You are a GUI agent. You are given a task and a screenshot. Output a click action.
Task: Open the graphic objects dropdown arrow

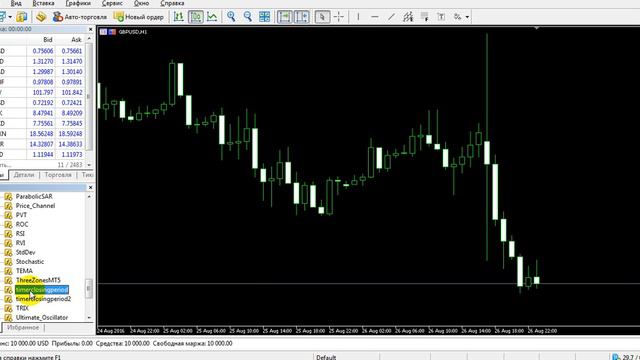(467, 17)
